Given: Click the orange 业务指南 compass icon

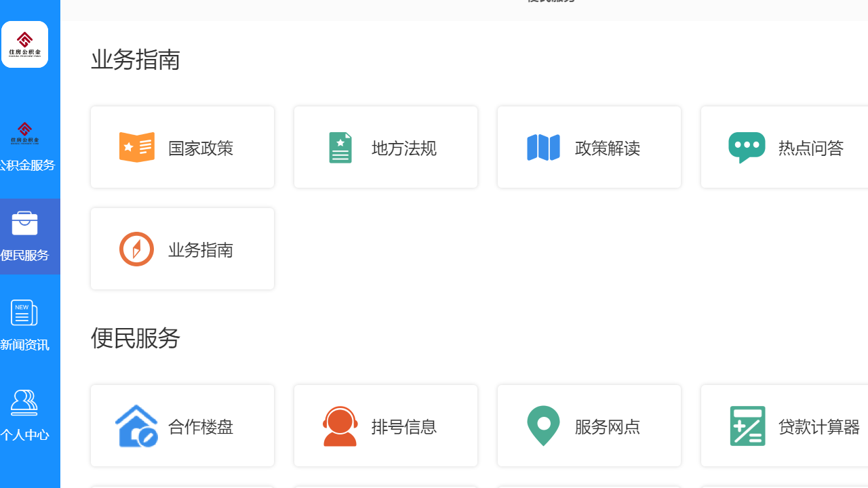Looking at the screenshot, I should click(x=136, y=248).
